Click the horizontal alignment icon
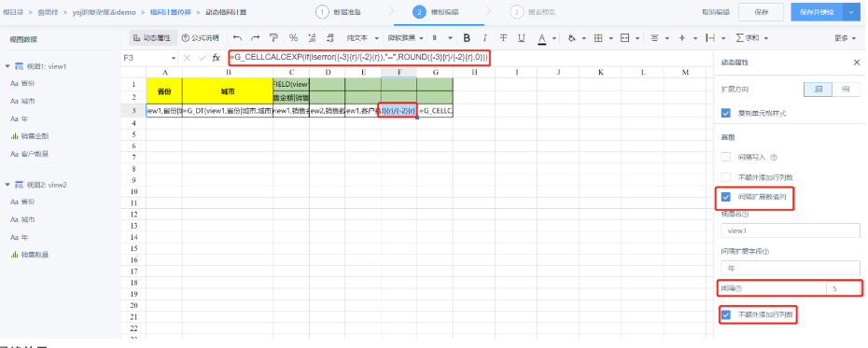Viewport: 868px width, 348px height. tap(654, 37)
